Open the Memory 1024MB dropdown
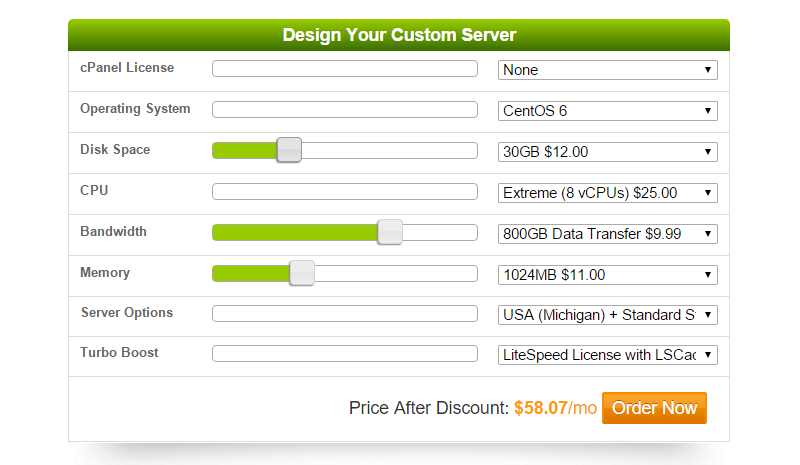 pyautogui.click(x=608, y=275)
